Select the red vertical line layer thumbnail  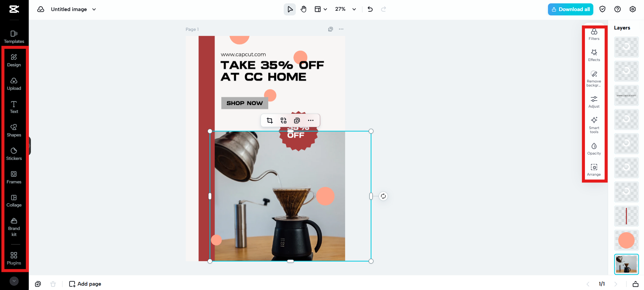pos(626,216)
